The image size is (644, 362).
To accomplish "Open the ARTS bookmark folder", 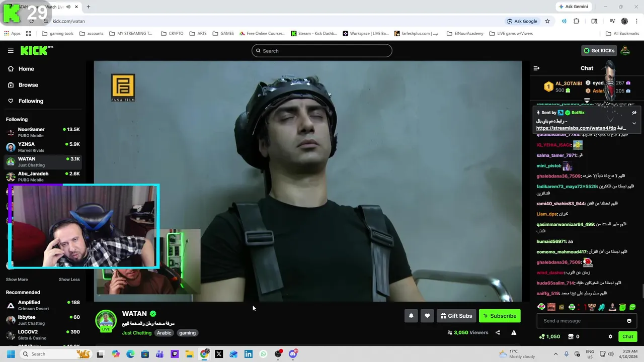I will [198, 34].
